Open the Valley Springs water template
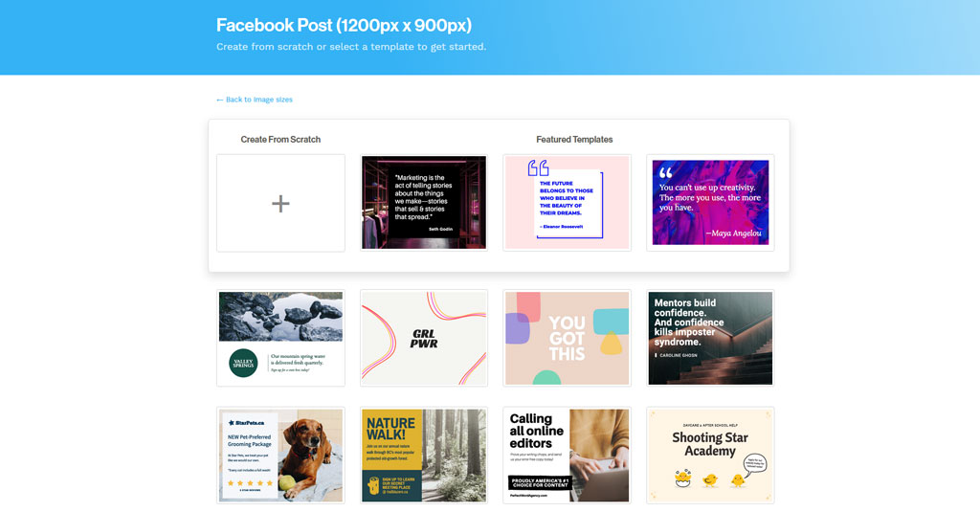Image resolution: width=980 pixels, height=512 pixels. point(280,338)
